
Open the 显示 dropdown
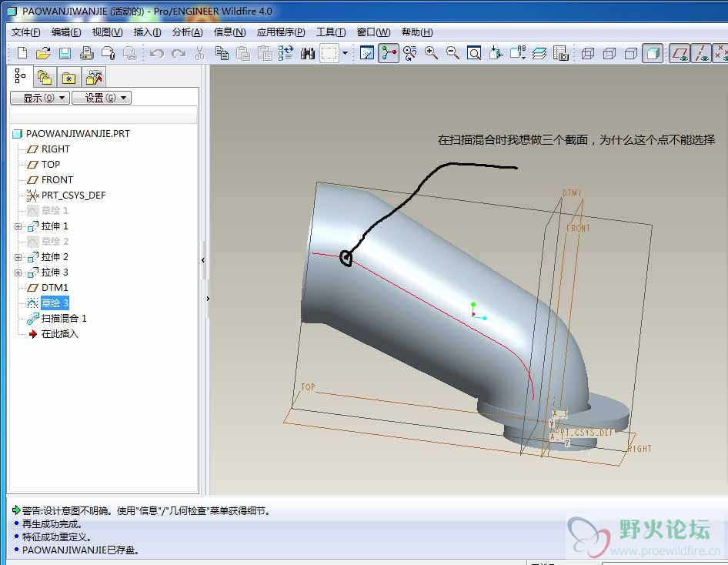(40, 98)
